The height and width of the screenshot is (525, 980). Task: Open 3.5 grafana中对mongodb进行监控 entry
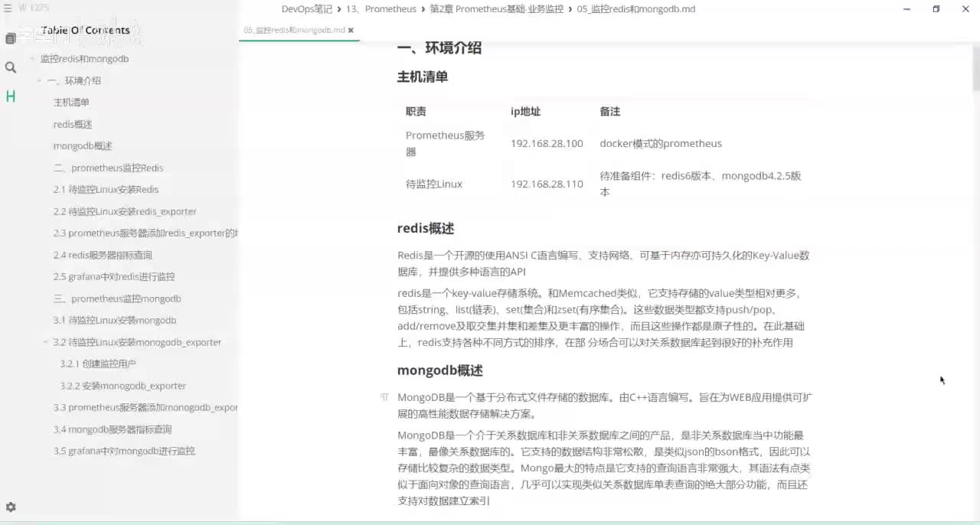[x=124, y=452]
